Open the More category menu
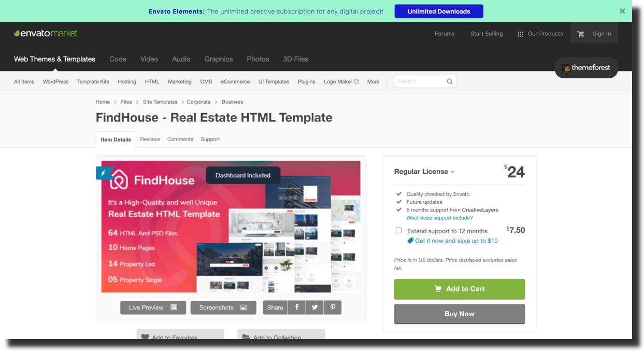The width and height of the screenshot is (644, 351). click(373, 81)
